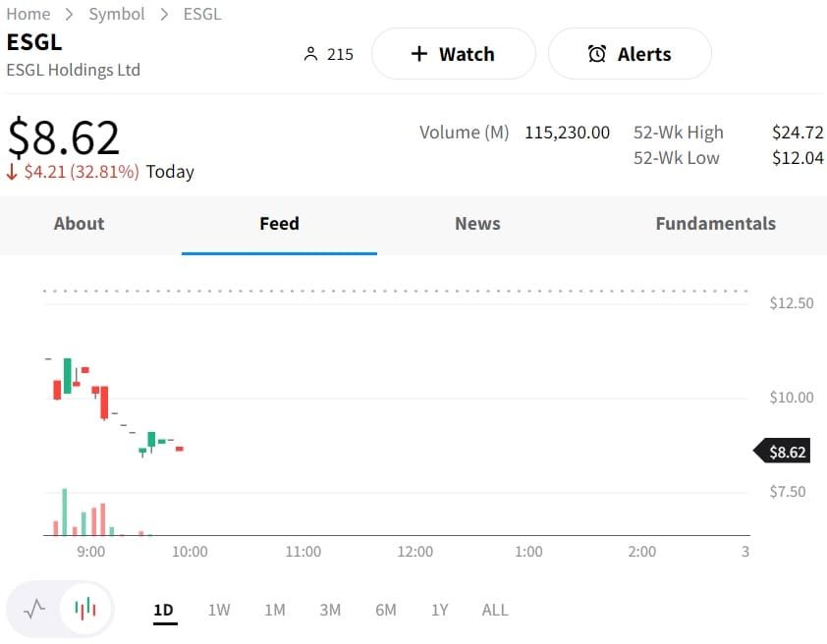The width and height of the screenshot is (827, 644).
Task: Show the 1Y chart range
Action: [439, 610]
